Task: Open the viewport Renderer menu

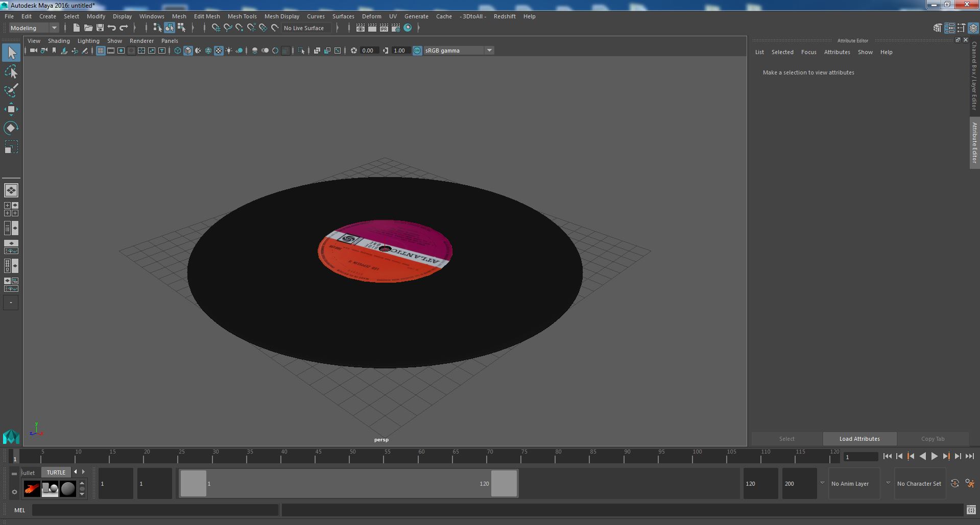Action: pyautogui.click(x=141, y=41)
